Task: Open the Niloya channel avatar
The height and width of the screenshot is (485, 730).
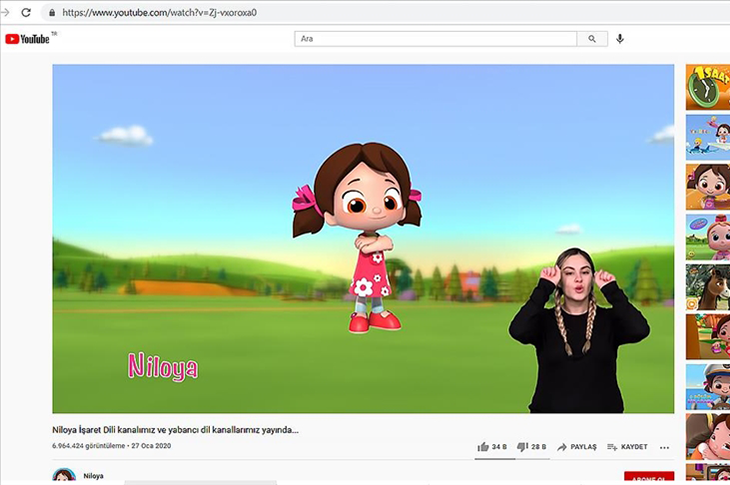Action: [x=64, y=476]
